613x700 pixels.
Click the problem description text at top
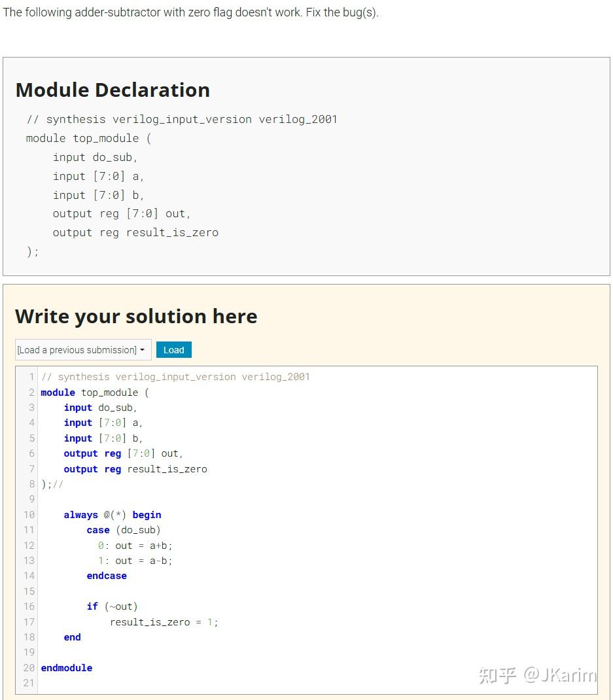pos(190,12)
